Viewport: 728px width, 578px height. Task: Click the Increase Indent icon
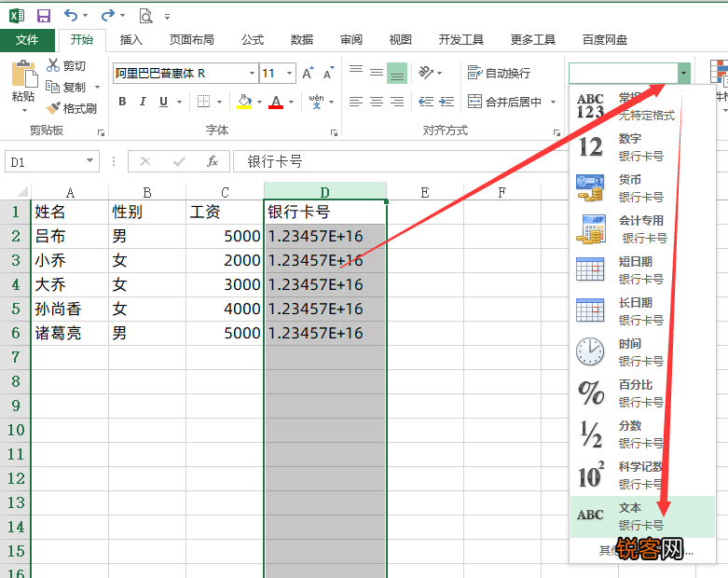coord(446,102)
